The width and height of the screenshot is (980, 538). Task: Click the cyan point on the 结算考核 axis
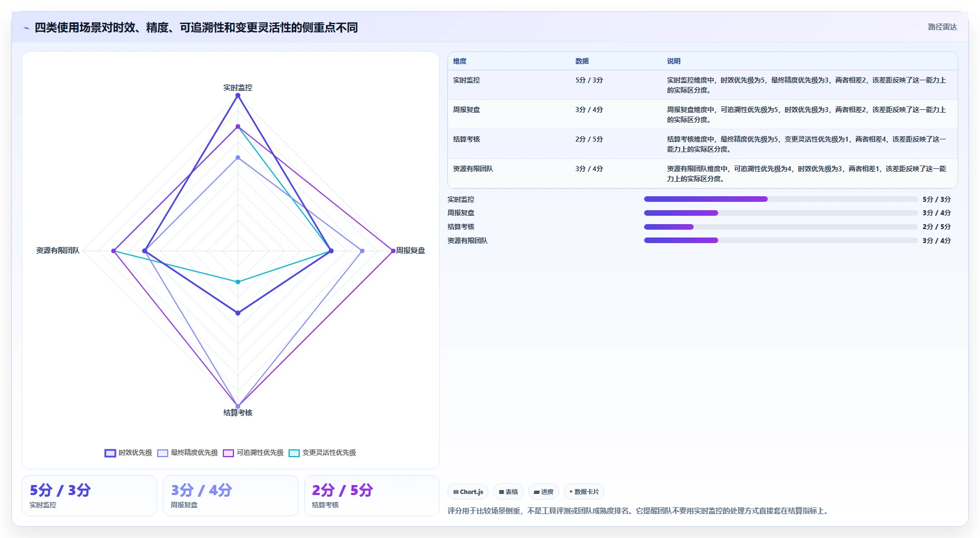click(x=238, y=282)
